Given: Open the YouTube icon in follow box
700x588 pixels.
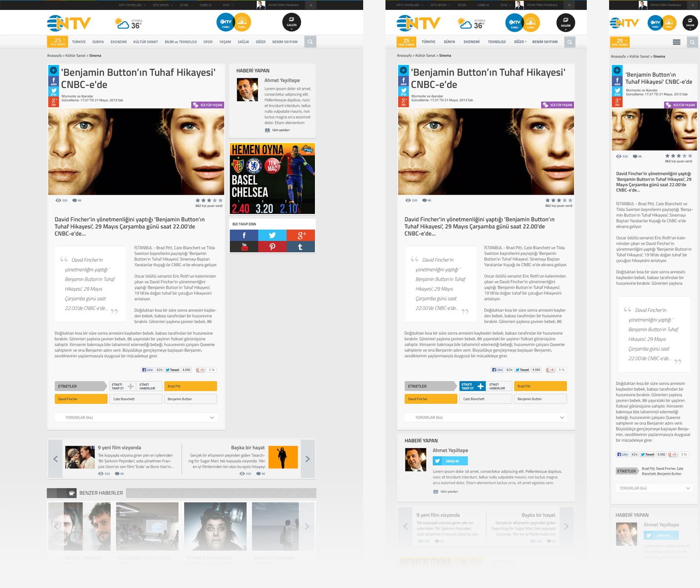Looking at the screenshot, I should 244,246.
